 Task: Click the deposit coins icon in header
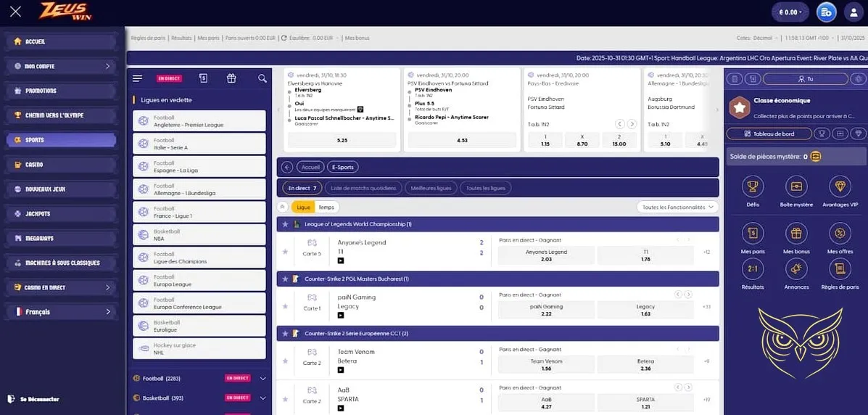click(826, 12)
